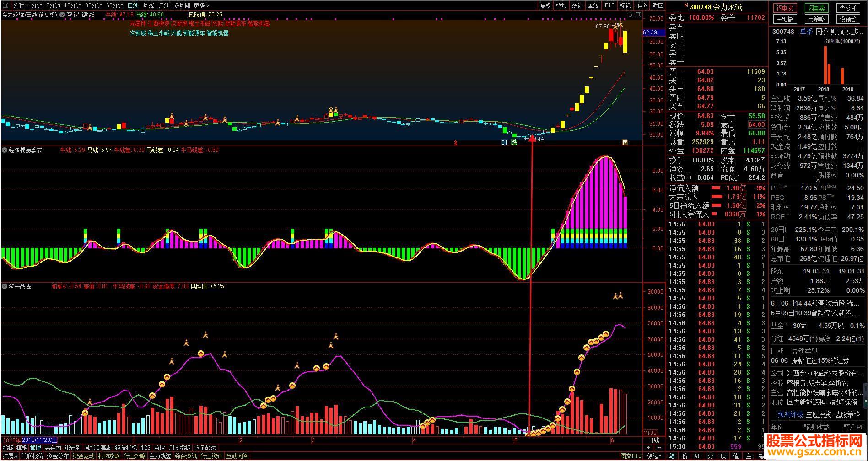Select the 狗子战法 bottom tab
The image size is (868, 461).
point(205,448)
